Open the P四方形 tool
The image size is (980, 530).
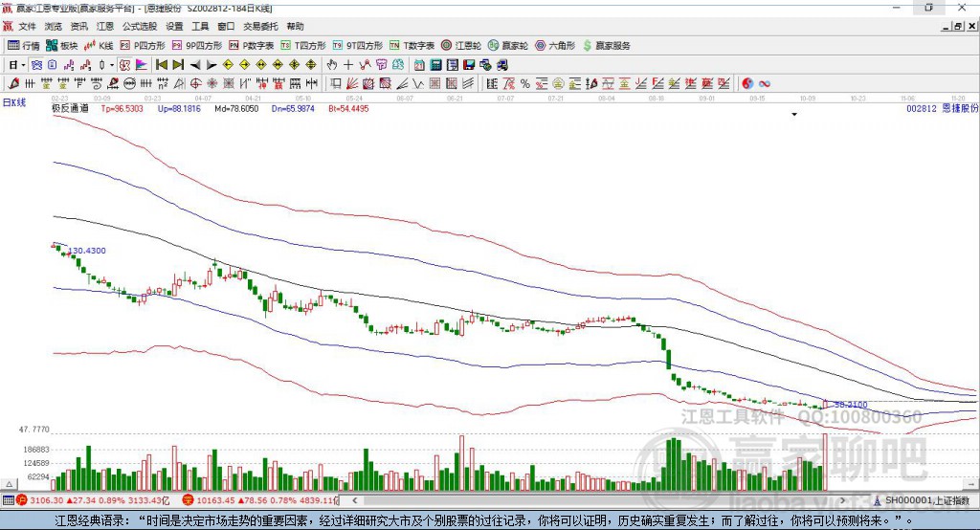(x=143, y=46)
